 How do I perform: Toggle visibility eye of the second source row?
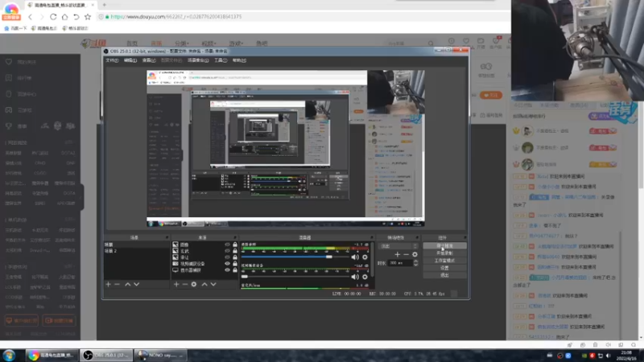[227, 251]
